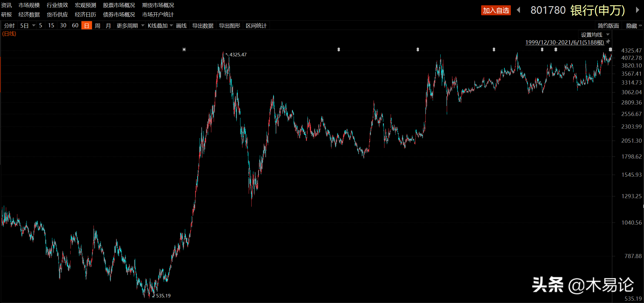Switch to the 月 monthly period

click(x=108, y=26)
